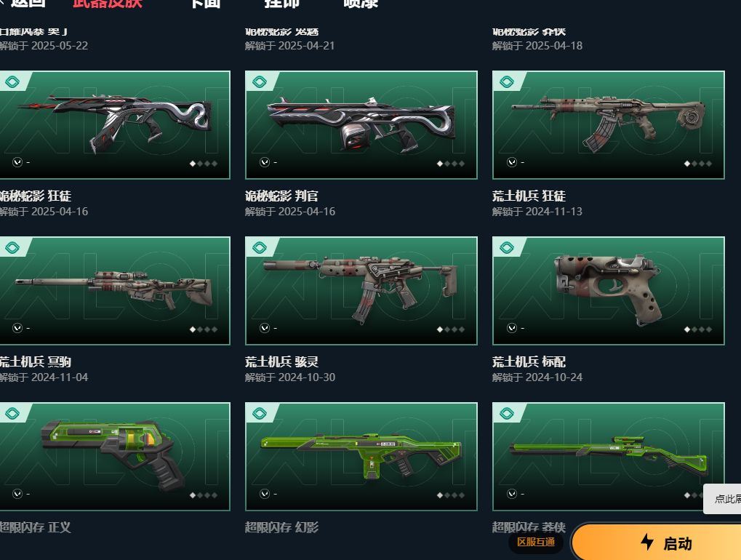Open the 武器皮肤 tab
The height and width of the screenshot is (560, 741).
pyautogui.click(x=108, y=3)
